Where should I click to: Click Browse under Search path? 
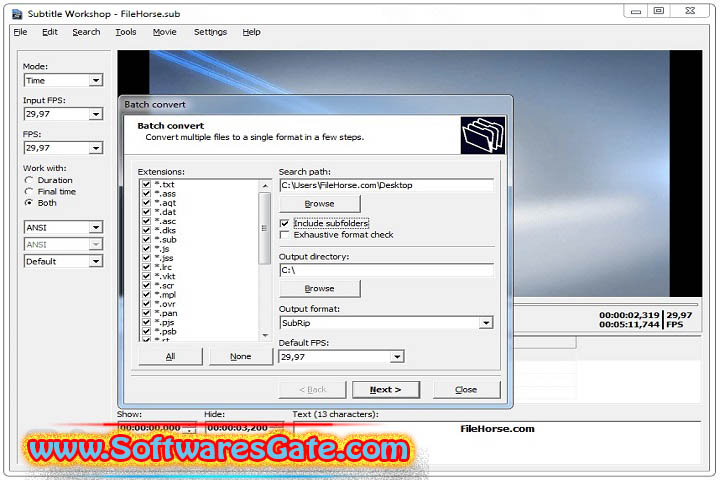[x=320, y=203]
